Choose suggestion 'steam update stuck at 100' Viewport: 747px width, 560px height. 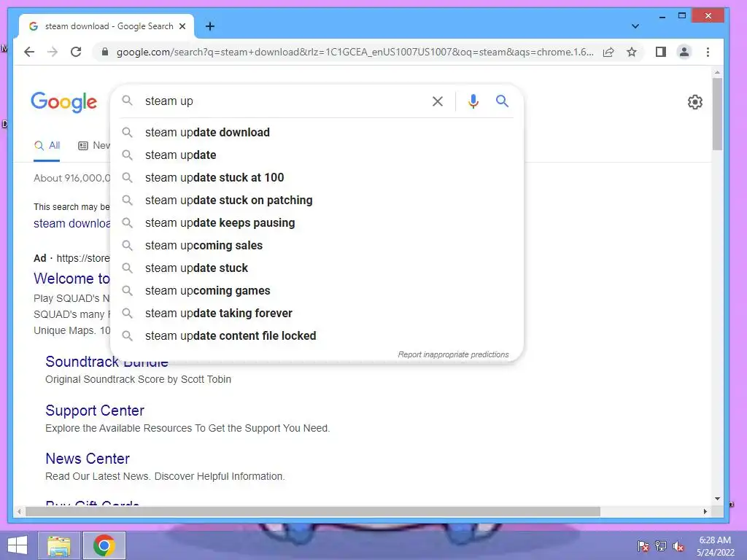(x=317, y=178)
